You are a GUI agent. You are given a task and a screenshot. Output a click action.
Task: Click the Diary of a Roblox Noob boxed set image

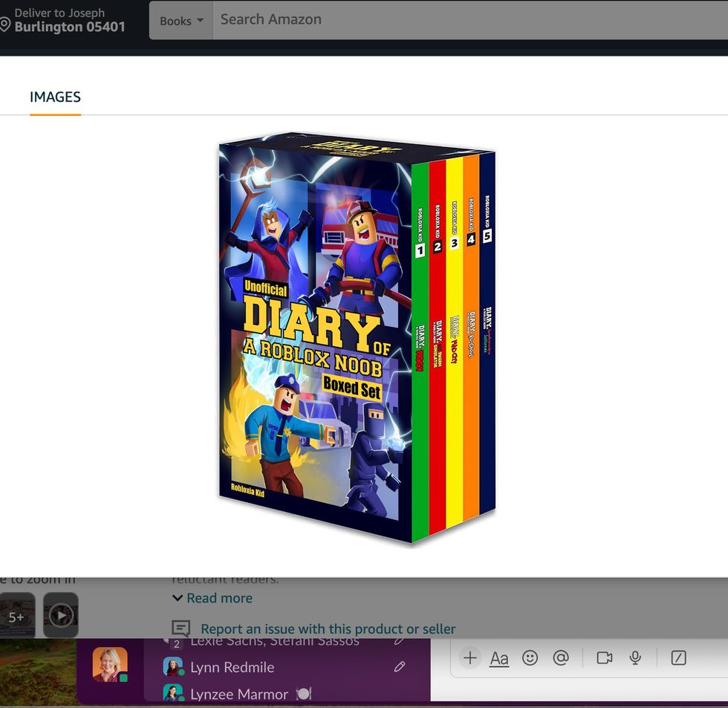click(357, 337)
